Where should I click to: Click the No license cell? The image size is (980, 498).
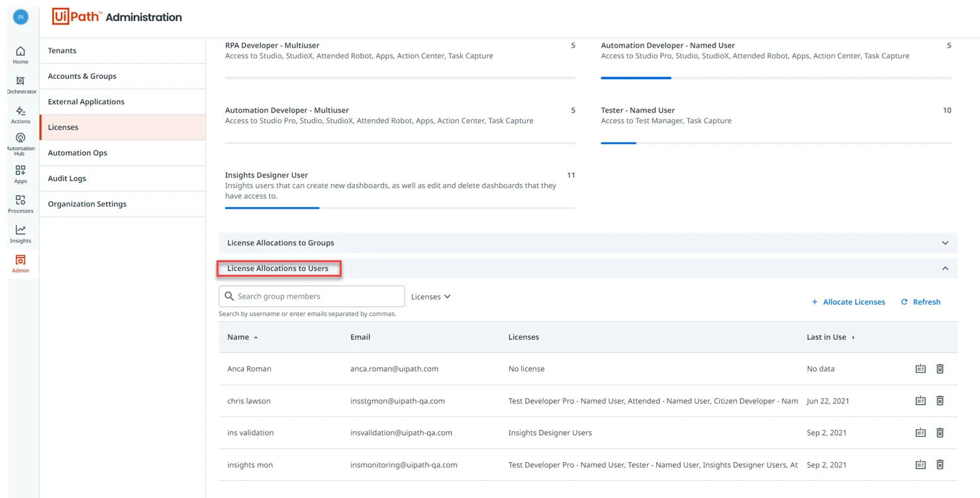click(x=526, y=369)
